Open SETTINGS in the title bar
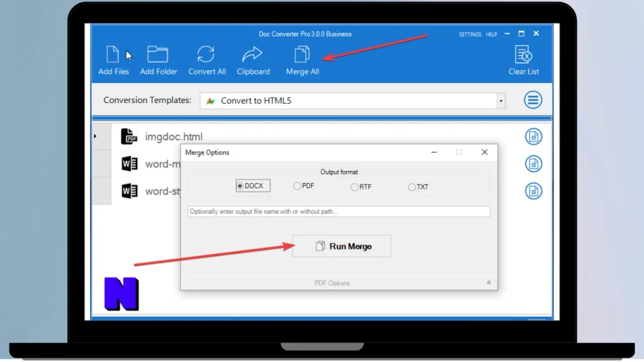644x362 pixels. click(x=470, y=35)
